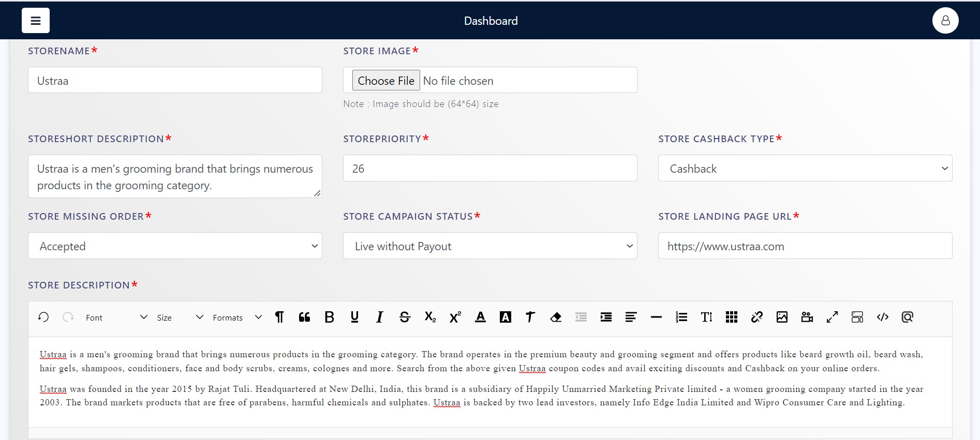Click the image size note text
The width and height of the screenshot is (980, 440).
pyautogui.click(x=421, y=104)
